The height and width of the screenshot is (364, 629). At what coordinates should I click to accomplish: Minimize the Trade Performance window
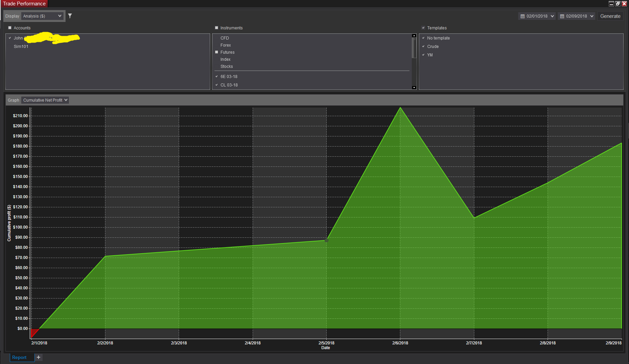click(x=611, y=4)
